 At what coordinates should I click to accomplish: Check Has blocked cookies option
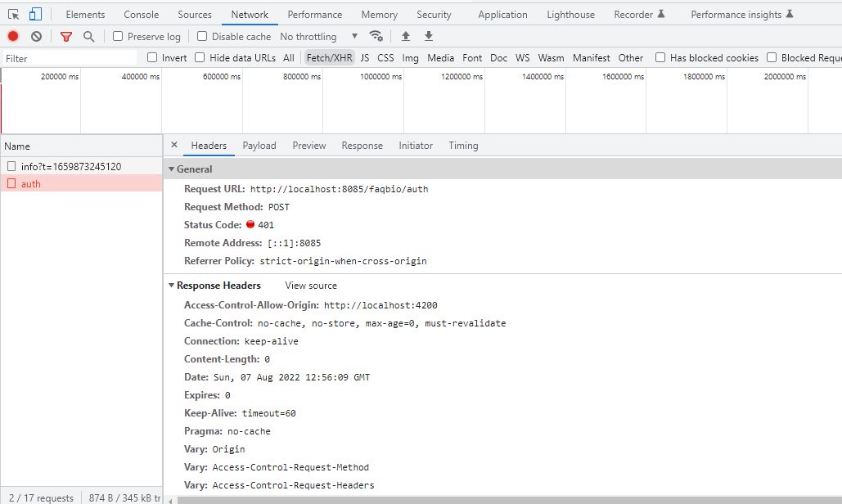click(660, 57)
